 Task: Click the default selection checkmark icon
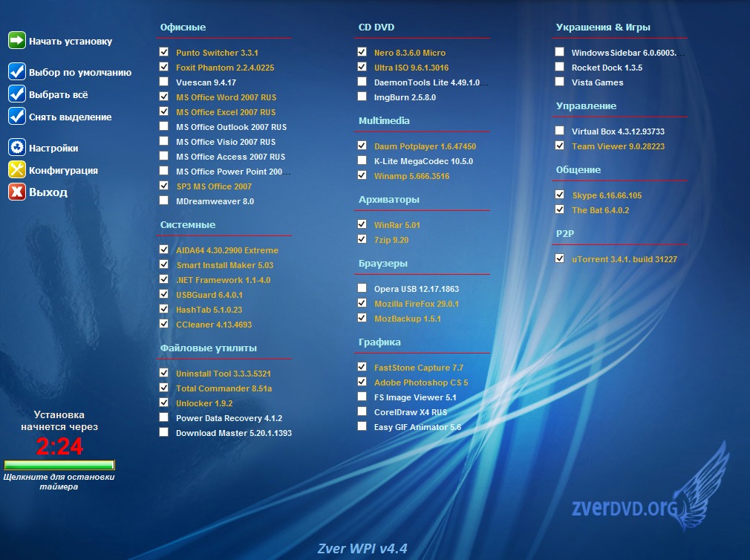[x=17, y=71]
